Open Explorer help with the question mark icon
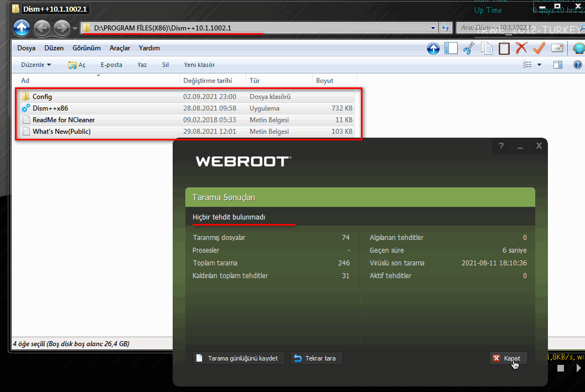This screenshot has height=392, width=585. [x=578, y=65]
